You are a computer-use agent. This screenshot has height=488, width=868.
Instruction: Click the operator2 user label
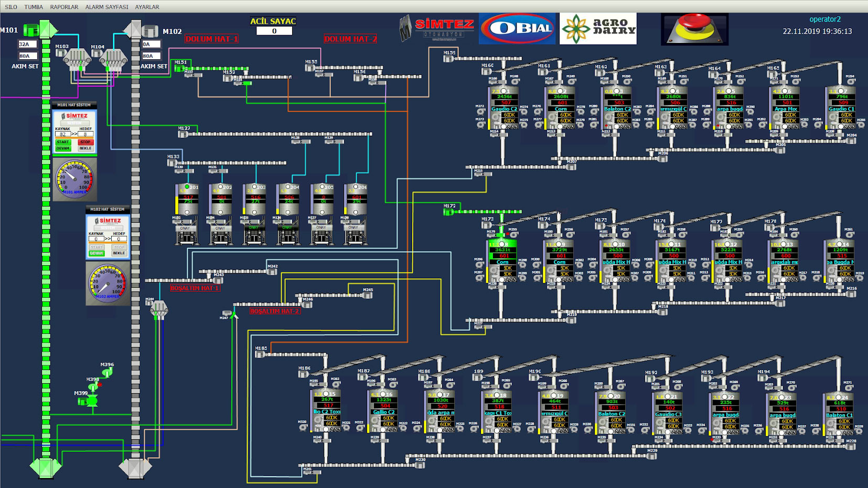coord(825,19)
